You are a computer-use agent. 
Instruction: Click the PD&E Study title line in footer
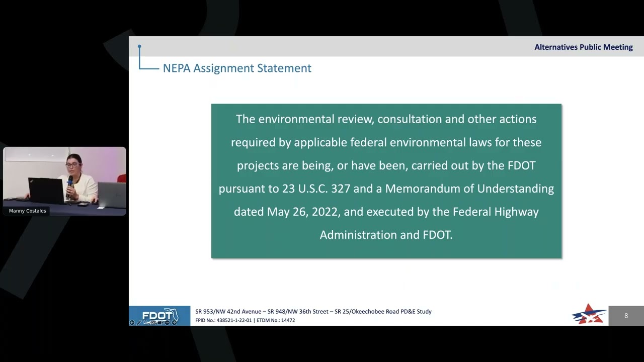[313, 312]
